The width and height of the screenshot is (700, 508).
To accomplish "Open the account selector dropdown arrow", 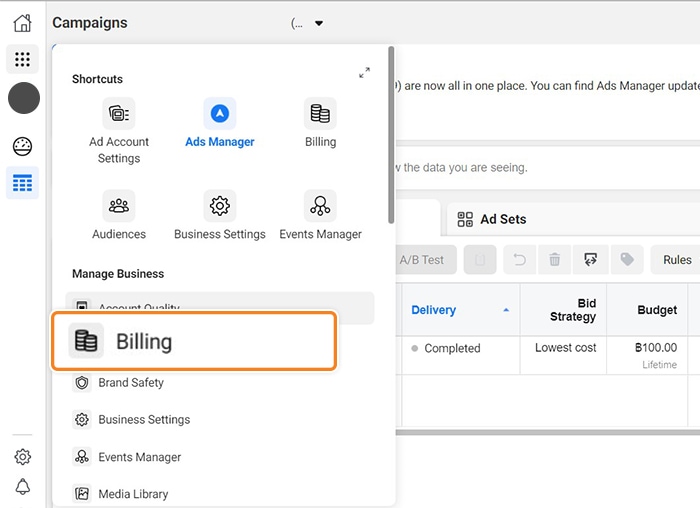I will [319, 23].
